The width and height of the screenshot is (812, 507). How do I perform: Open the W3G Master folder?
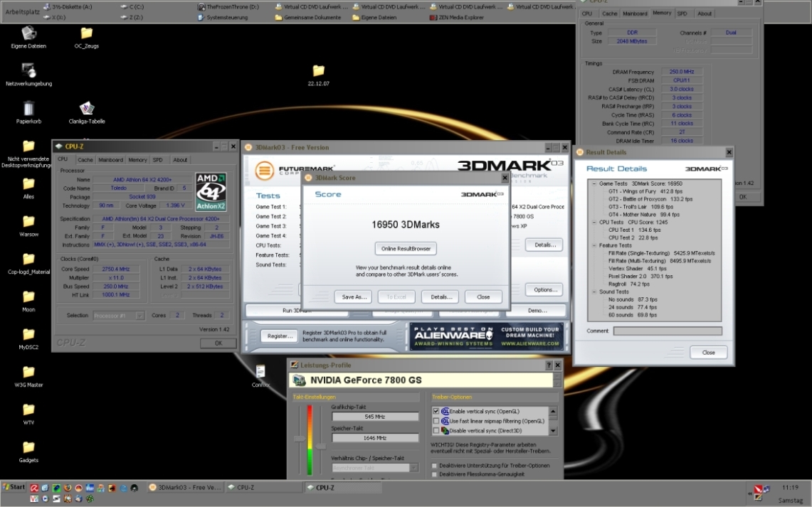(x=28, y=376)
